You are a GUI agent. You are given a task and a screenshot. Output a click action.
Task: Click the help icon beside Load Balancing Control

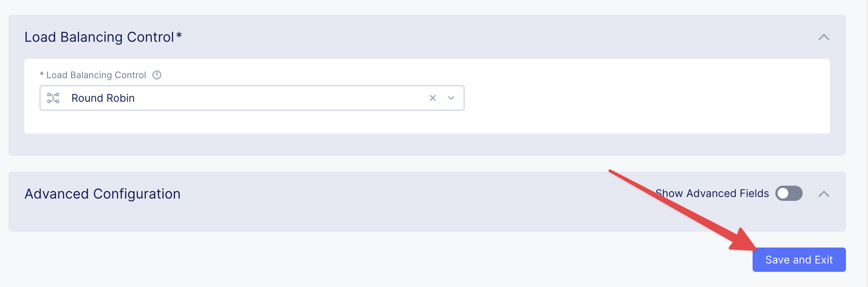tap(157, 75)
